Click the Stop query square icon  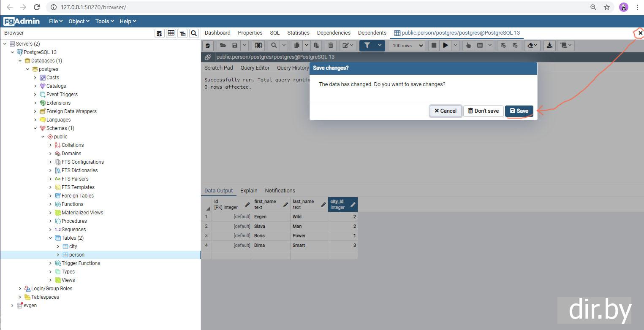[434, 46]
